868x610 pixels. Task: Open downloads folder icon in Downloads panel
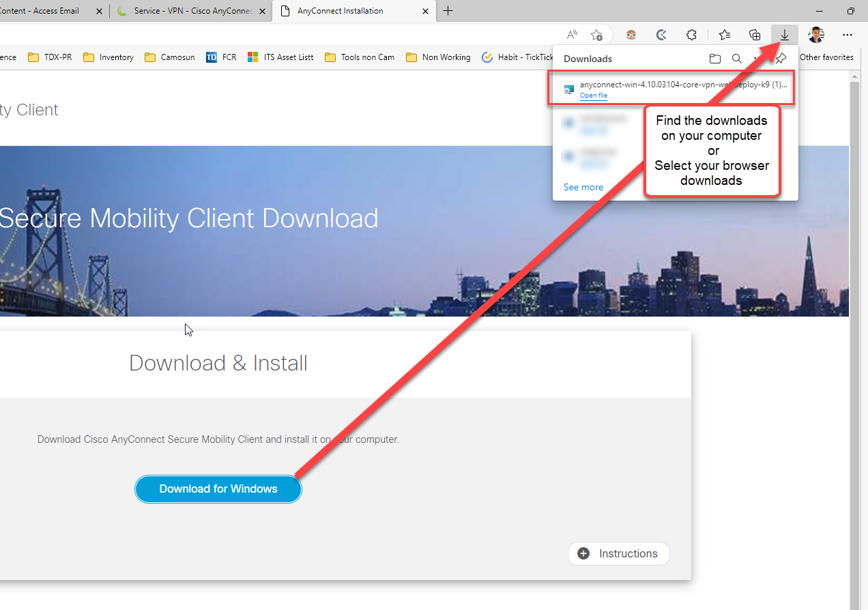pos(714,59)
